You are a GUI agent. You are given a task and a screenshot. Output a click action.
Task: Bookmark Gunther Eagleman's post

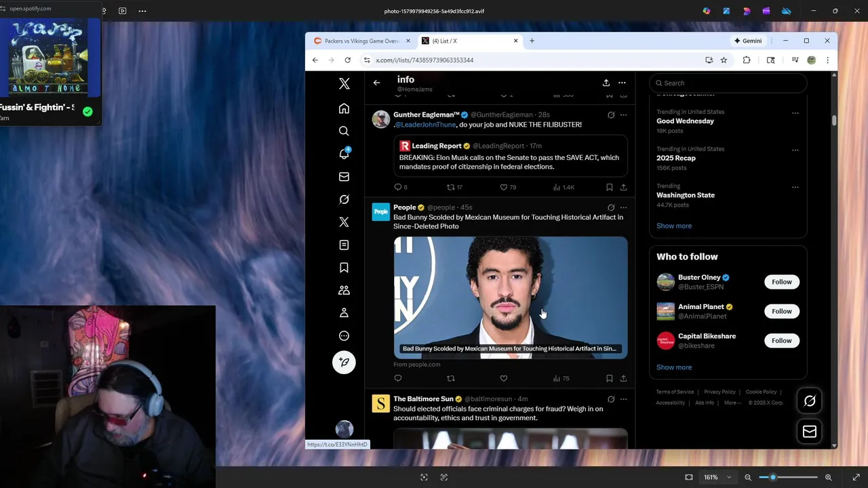(609, 187)
